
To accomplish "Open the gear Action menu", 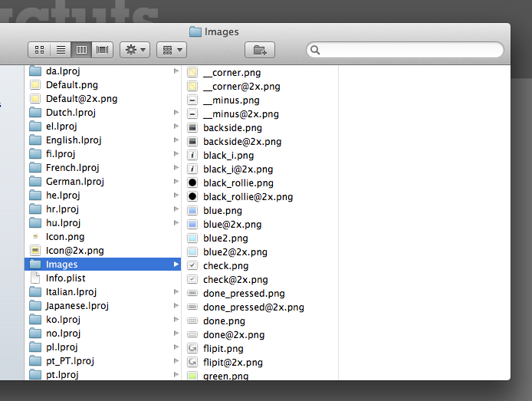I will coord(135,50).
